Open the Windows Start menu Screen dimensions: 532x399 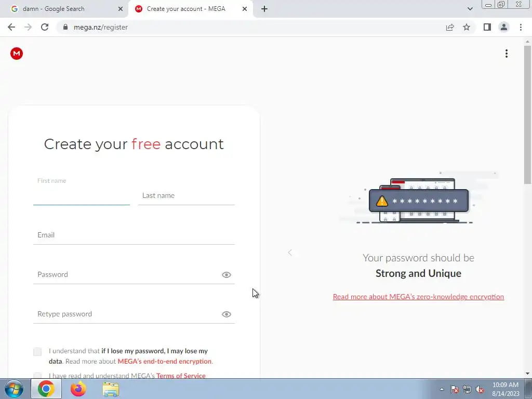[14, 389]
